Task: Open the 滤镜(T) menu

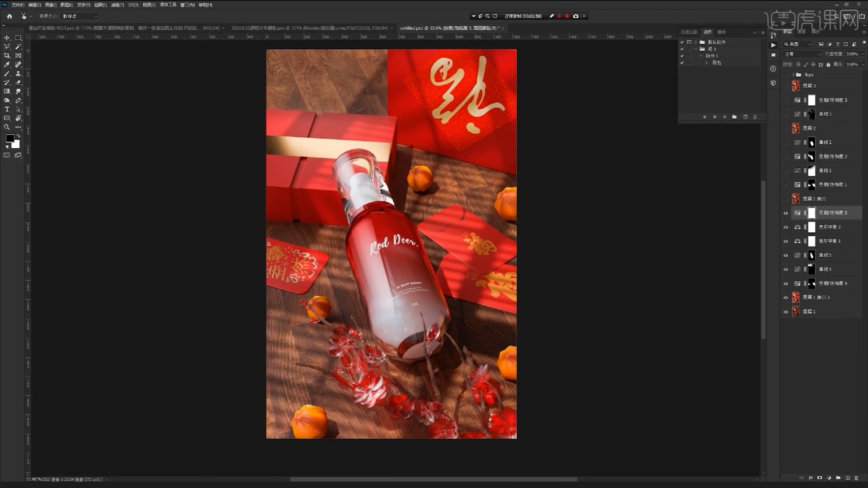Action: [118, 5]
